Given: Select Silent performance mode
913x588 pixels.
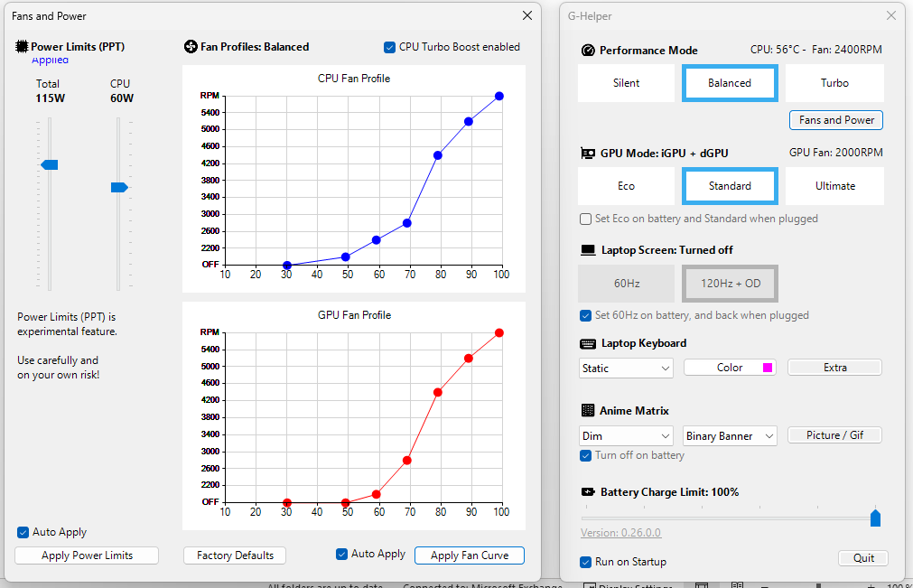Looking at the screenshot, I should [626, 83].
